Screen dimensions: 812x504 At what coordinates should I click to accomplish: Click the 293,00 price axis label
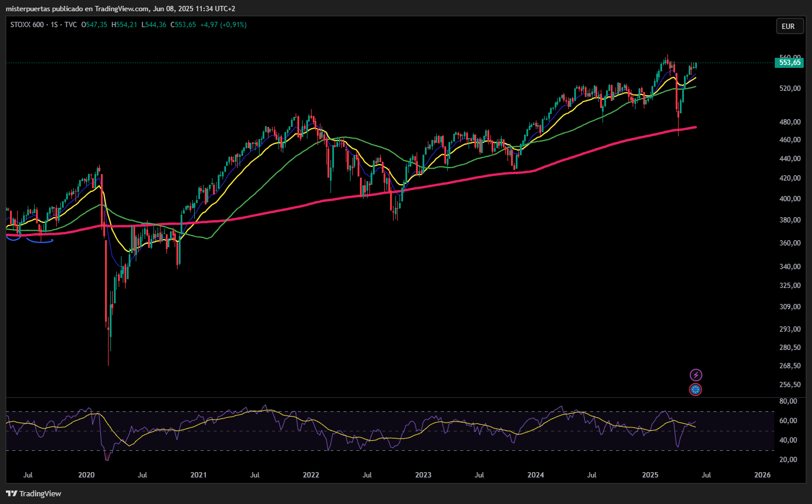coord(790,329)
